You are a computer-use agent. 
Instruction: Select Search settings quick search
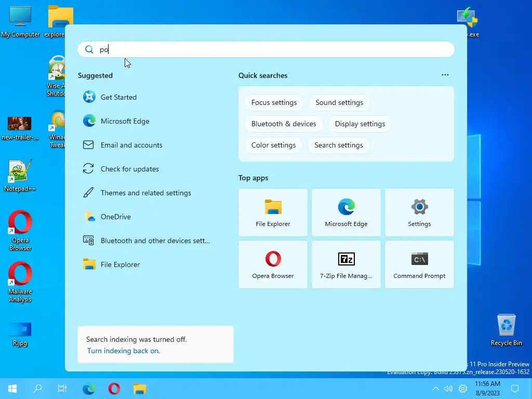point(338,145)
